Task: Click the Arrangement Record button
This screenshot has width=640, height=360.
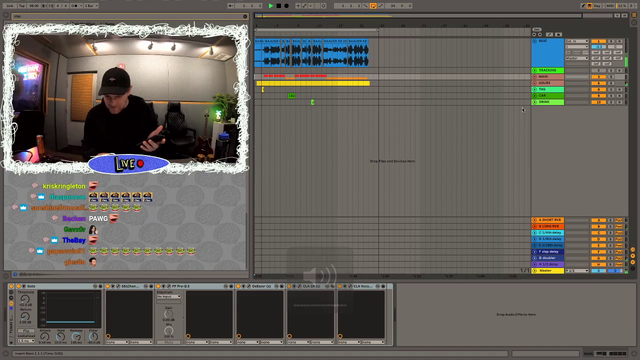Action: (x=287, y=6)
